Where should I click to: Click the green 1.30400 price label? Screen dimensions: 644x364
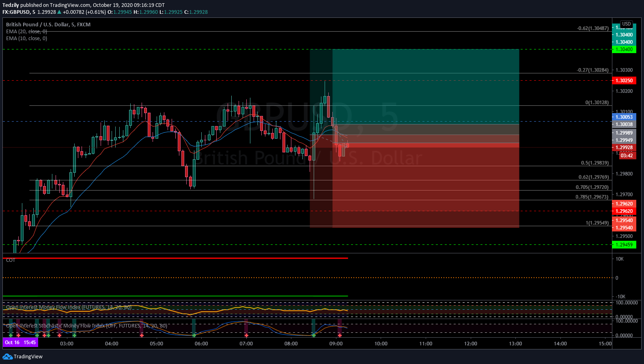click(x=624, y=49)
